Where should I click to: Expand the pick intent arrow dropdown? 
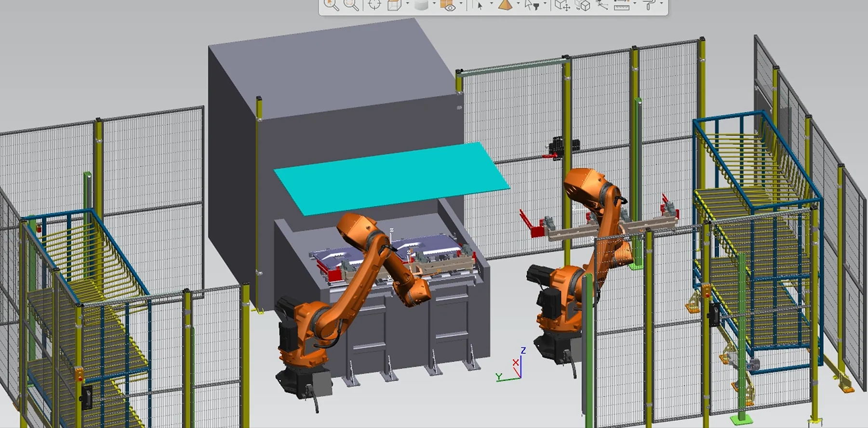point(491,3)
